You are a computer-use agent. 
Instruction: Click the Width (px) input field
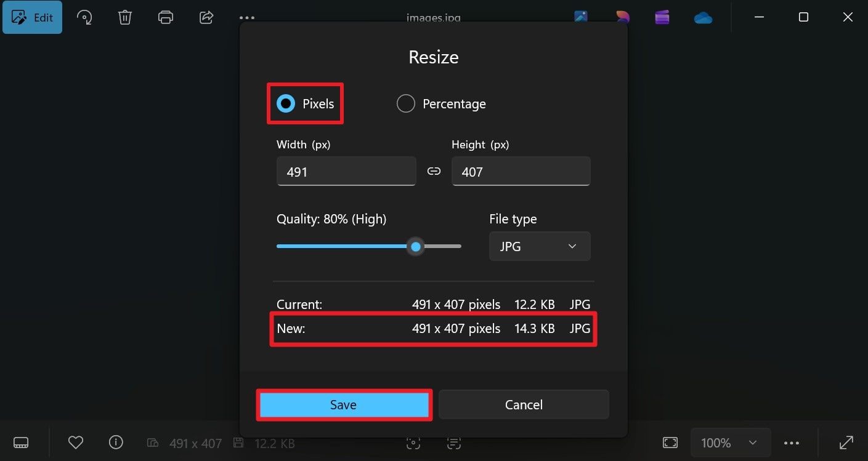(x=346, y=171)
